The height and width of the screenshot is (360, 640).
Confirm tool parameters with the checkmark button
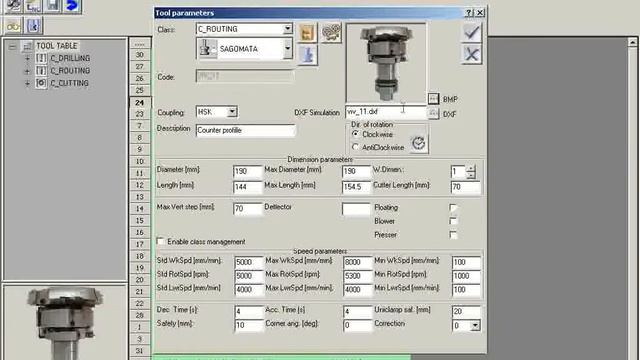(472, 33)
